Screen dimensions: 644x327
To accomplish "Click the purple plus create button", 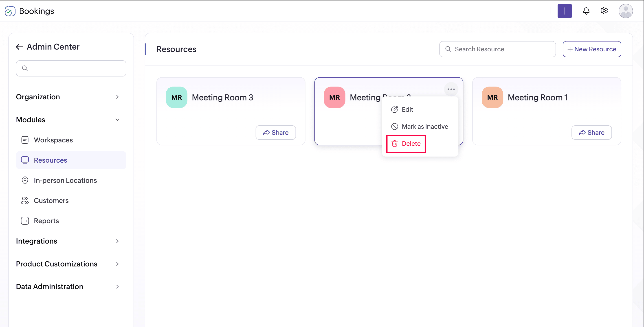I will 565,11.
